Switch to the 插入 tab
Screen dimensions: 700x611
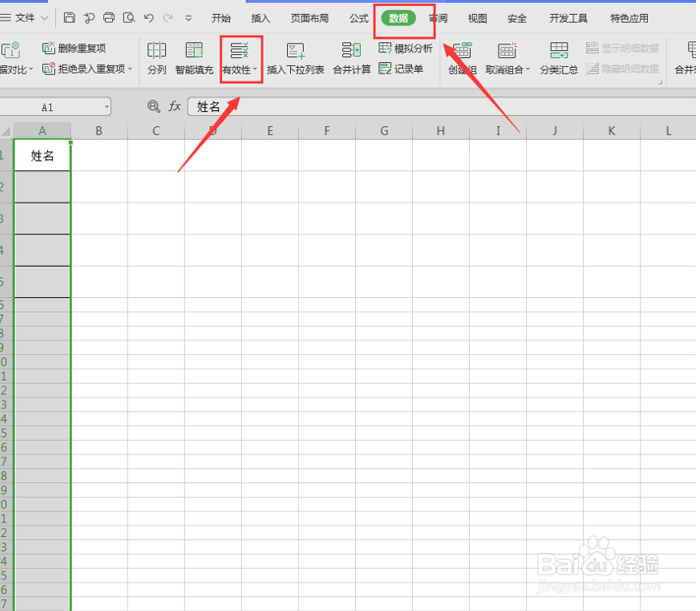click(261, 19)
